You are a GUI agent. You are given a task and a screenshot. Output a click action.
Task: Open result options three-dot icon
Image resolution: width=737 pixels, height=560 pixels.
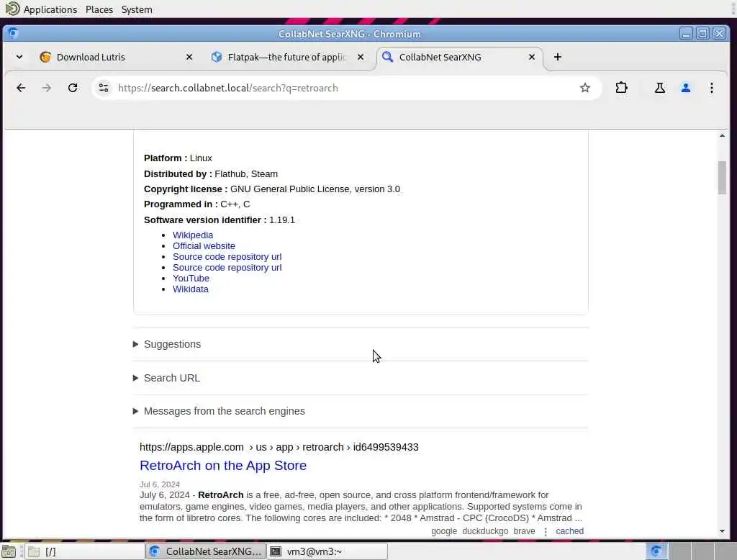(546, 531)
